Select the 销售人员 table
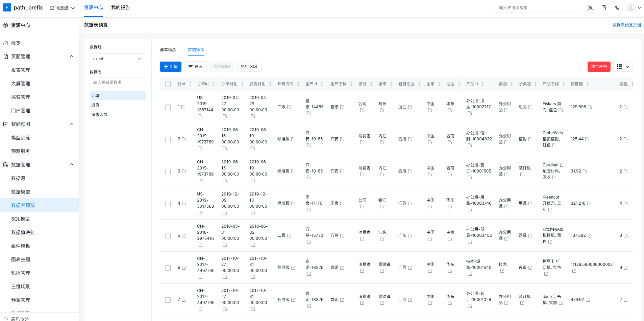The width and height of the screenshot is (644, 321). 118,115
